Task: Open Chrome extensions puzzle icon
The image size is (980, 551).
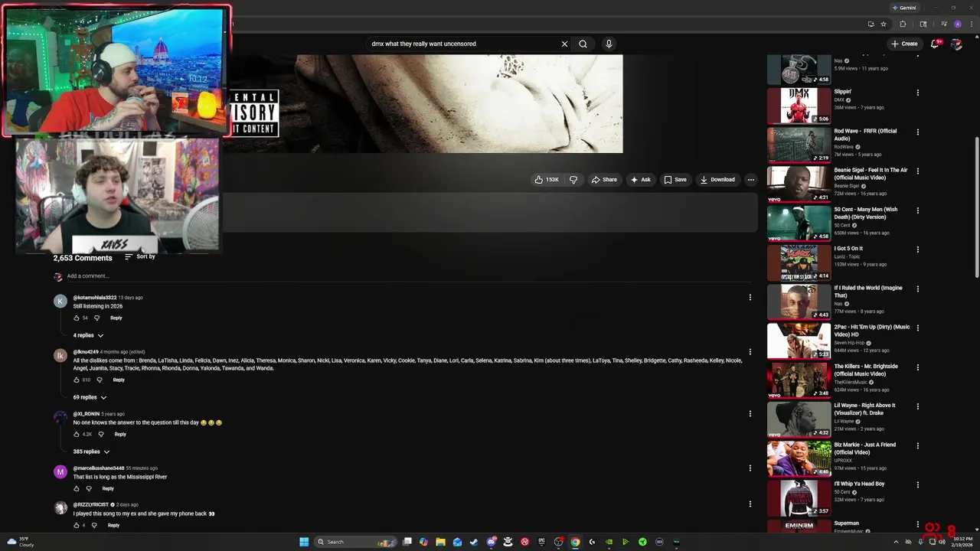Action: coord(903,24)
